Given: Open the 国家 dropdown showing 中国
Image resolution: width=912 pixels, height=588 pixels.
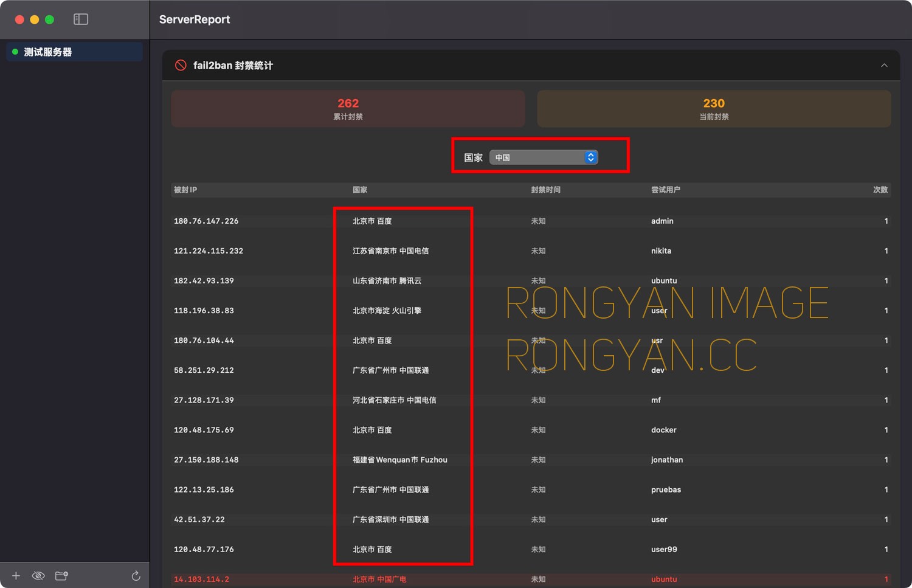Looking at the screenshot, I should [544, 157].
